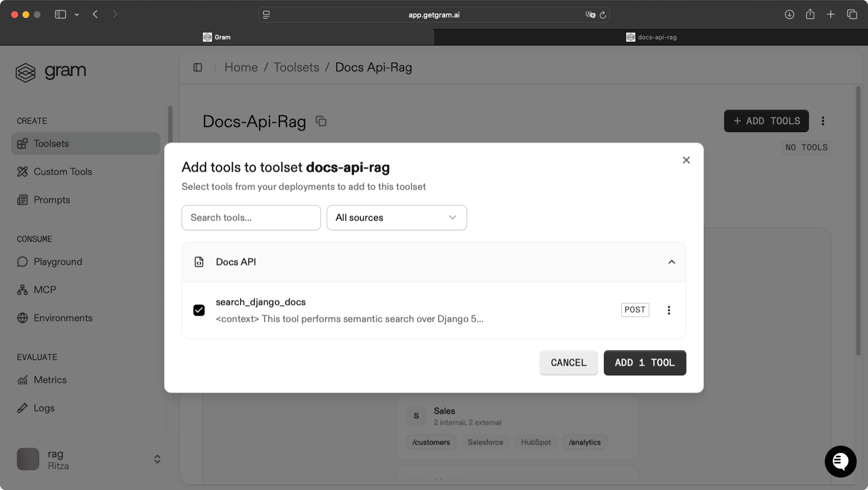Open the Metrics page
Viewport: 868px width, 490px height.
pyautogui.click(x=50, y=380)
